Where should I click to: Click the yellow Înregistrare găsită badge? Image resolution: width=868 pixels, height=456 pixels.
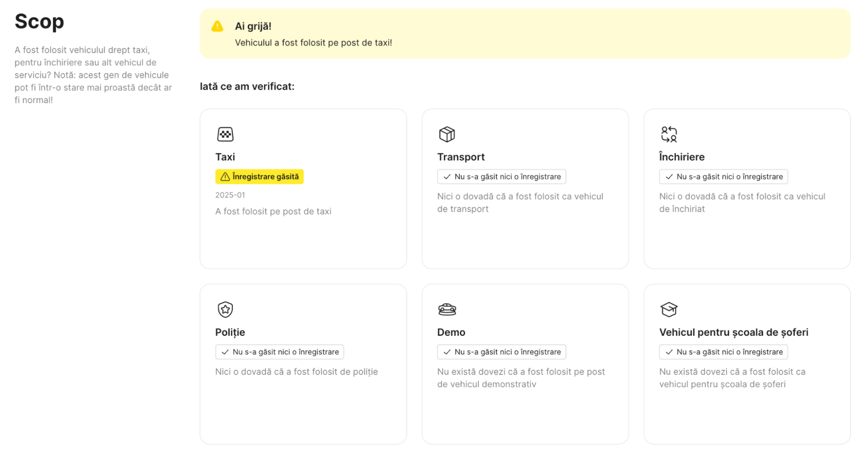259,177
